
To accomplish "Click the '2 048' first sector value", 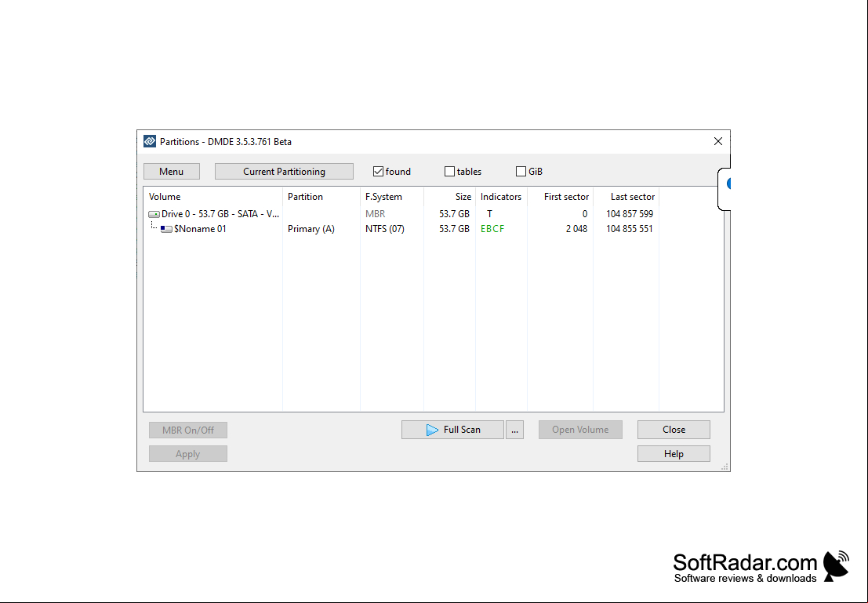I will (576, 229).
